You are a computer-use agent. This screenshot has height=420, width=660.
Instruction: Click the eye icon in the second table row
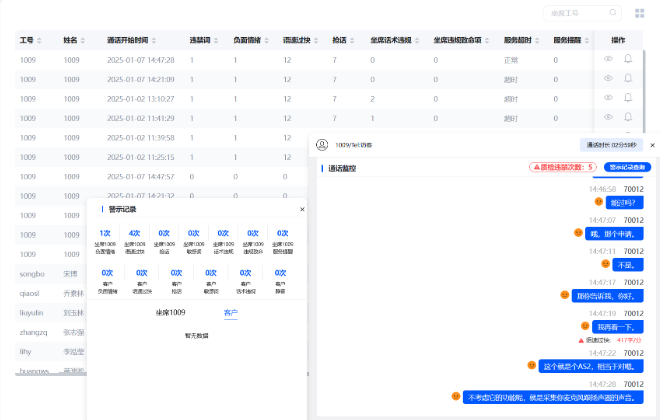[607, 79]
